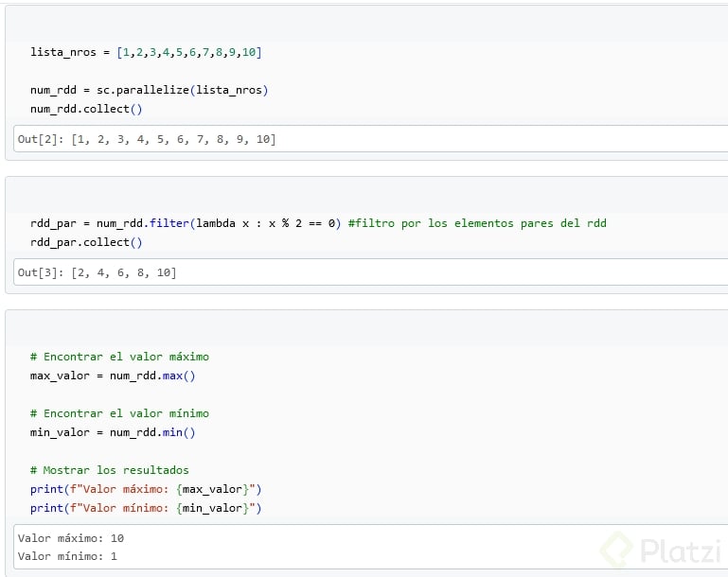Click the Platzi watermark text
The height and width of the screenshot is (577, 728).
[x=676, y=550]
